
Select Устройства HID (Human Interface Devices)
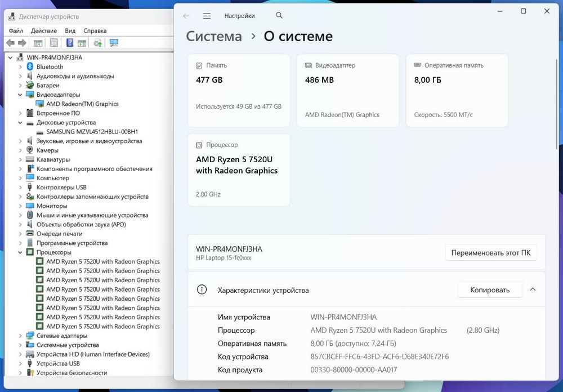point(93,354)
